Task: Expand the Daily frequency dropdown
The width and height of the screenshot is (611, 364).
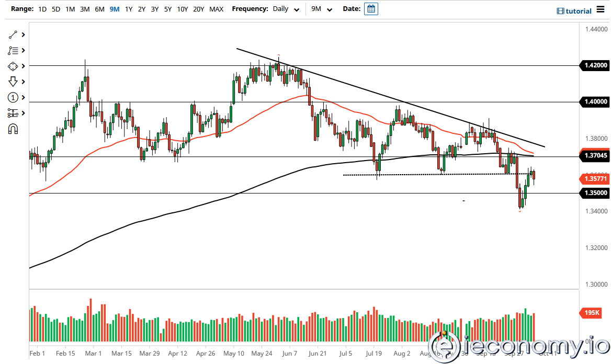Action: click(286, 9)
